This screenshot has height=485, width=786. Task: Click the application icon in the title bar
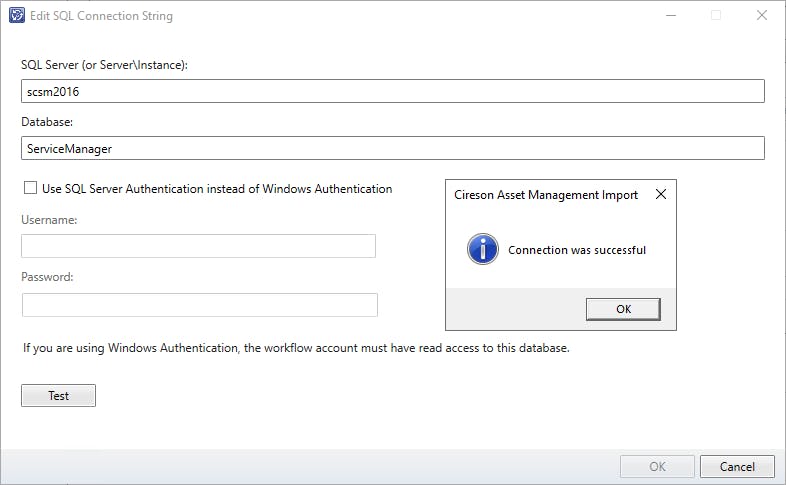click(x=16, y=16)
